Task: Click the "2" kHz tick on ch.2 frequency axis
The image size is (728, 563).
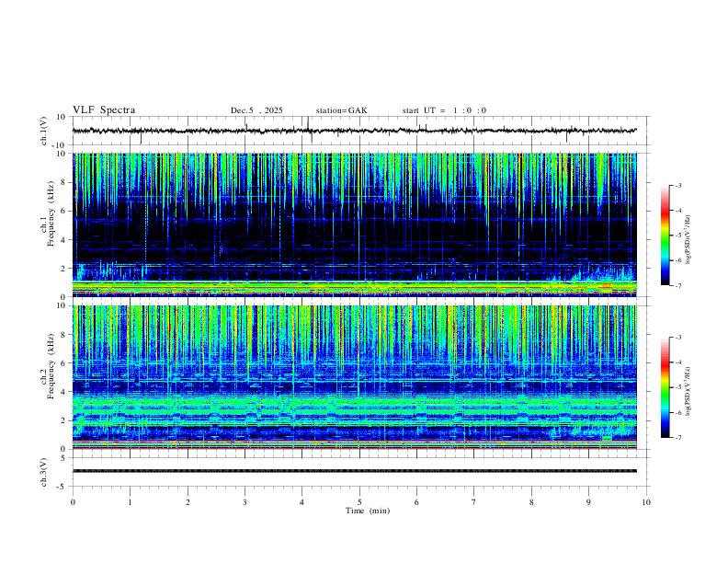Action: pyautogui.click(x=63, y=420)
